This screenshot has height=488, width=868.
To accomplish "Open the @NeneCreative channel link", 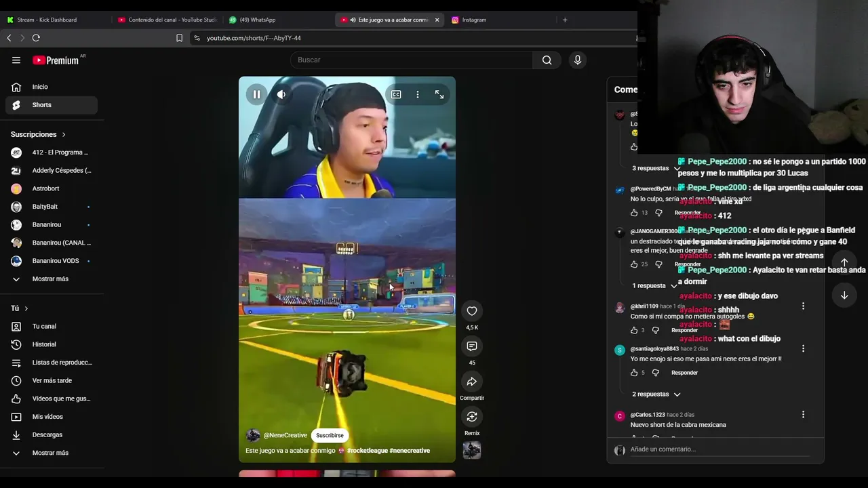I will [285, 435].
